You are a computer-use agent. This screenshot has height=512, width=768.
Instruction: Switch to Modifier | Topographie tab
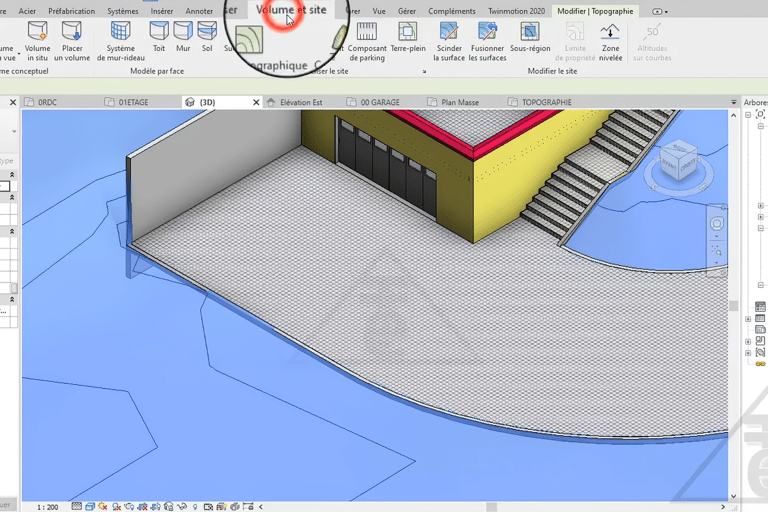pyautogui.click(x=595, y=11)
